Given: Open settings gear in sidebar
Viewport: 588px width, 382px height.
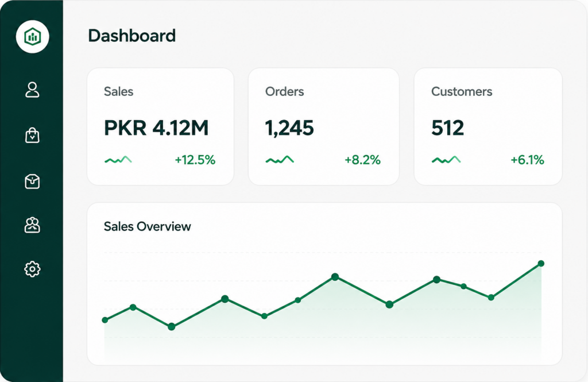Looking at the screenshot, I should (x=32, y=269).
